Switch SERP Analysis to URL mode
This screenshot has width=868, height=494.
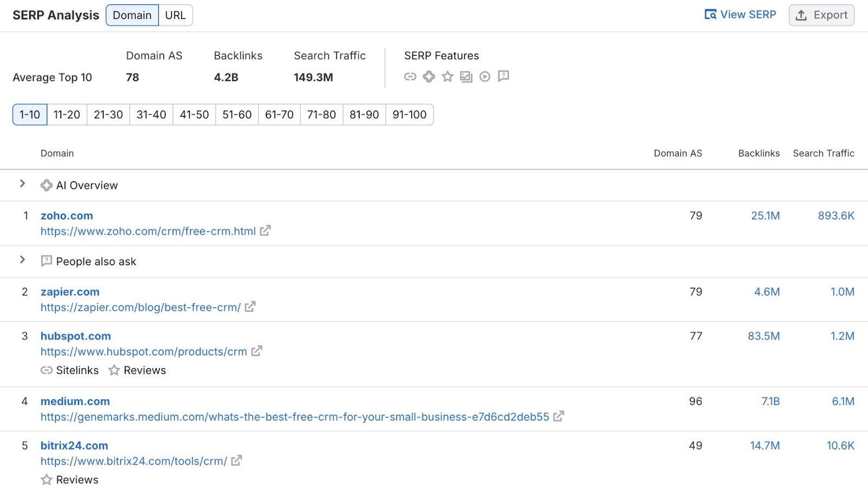pos(175,15)
